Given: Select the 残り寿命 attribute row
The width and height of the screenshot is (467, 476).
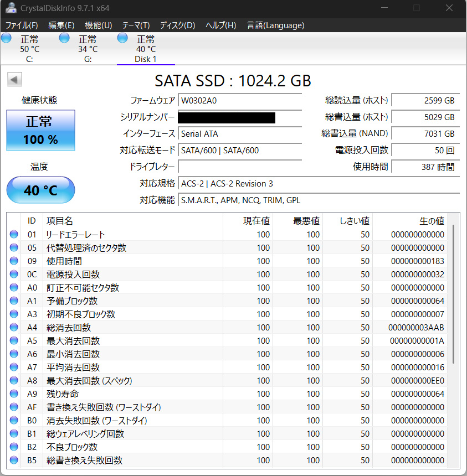Looking at the screenshot, I should coord(227,394).
